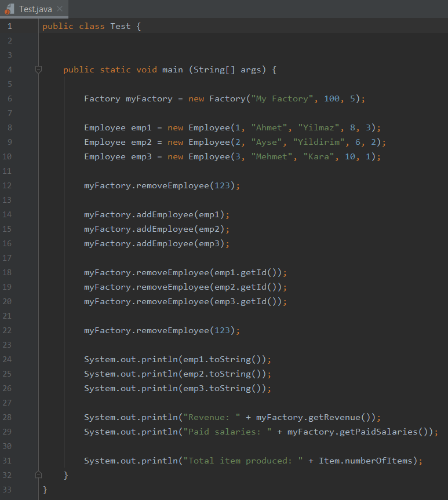448x500 pixels.
Task: Click the string "Kara" on line 10
Action: tap(319, 156)
